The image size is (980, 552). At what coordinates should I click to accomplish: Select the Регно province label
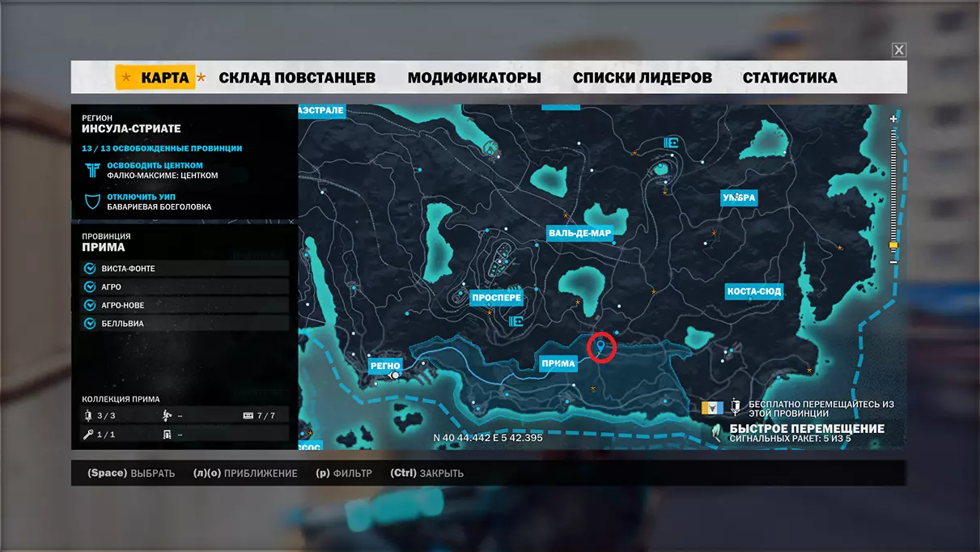tap(386, 365)
